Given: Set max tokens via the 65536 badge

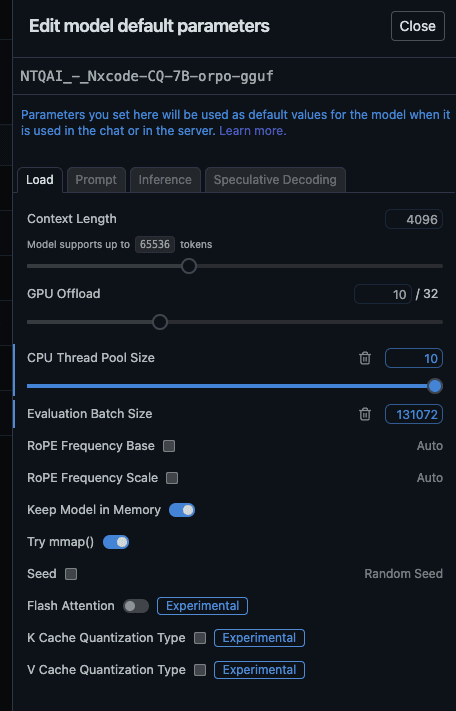Looking at the screenshot, I should coord(155,244).
